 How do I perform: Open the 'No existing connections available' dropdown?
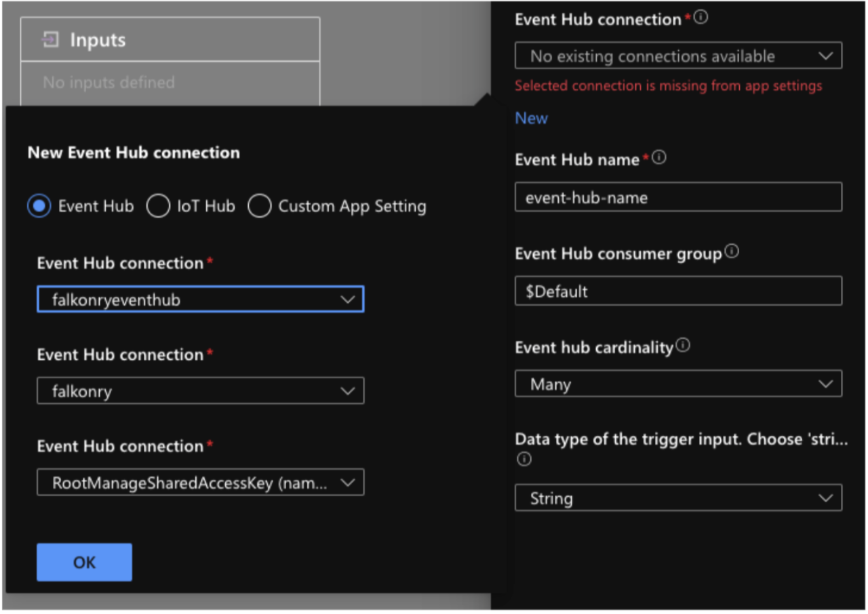(679, 56)
